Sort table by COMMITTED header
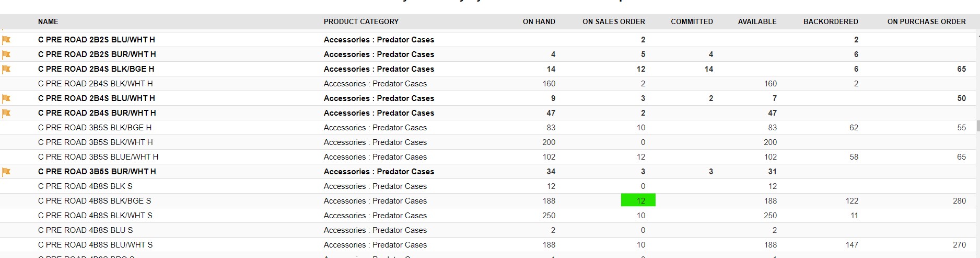This screenshot has width=980, height=258. click(x=692, y=21)
